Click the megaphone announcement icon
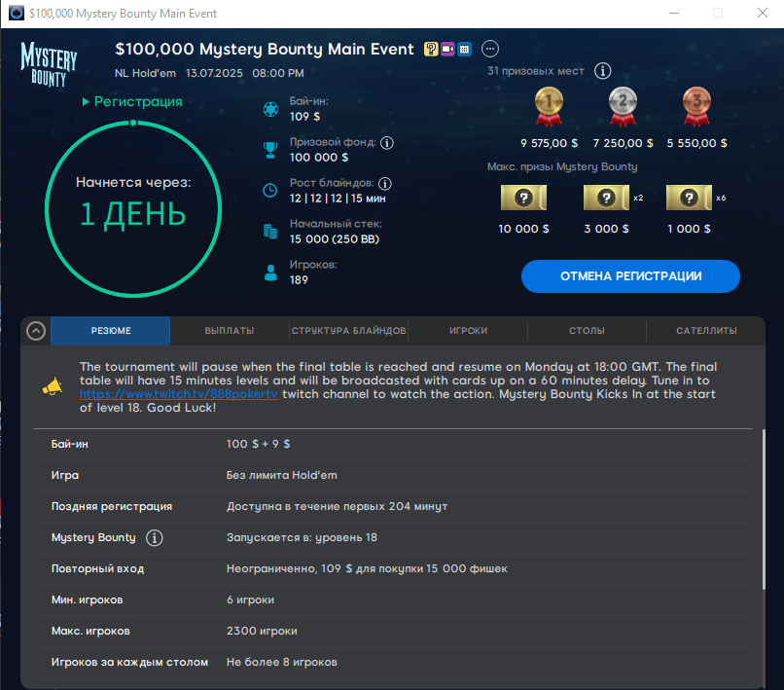 click(53, 386)
